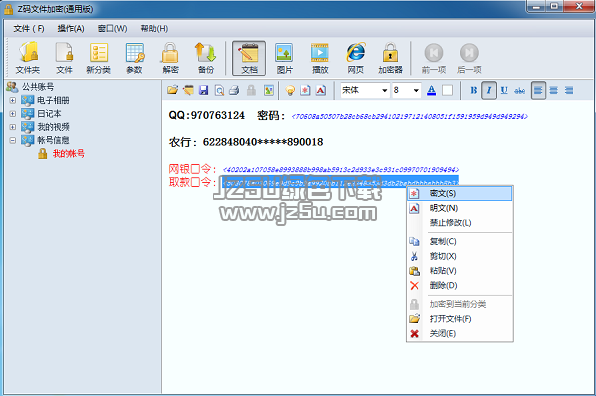
Task: Open the 文件(F) menu
Action: (29, 29)
